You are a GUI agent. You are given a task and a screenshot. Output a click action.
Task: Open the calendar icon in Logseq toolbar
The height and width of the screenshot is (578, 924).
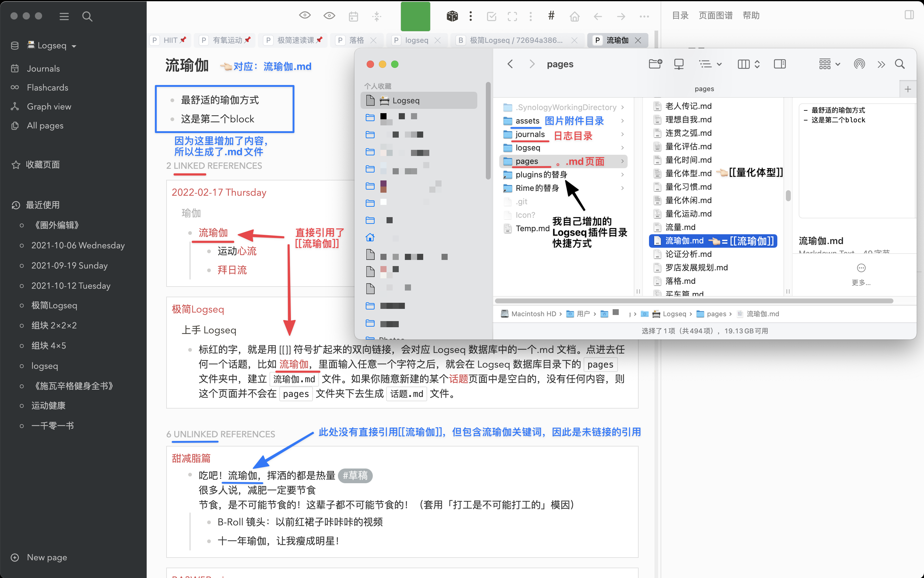pos(354,17)
